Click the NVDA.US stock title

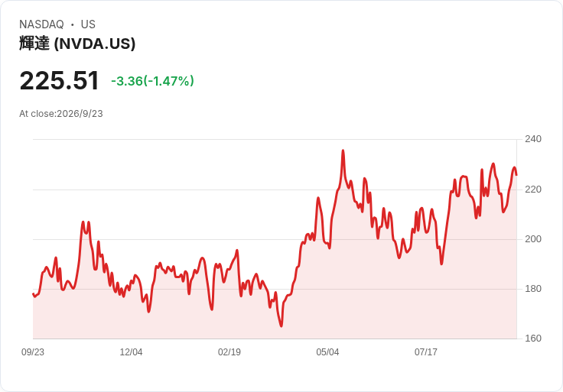77,44
